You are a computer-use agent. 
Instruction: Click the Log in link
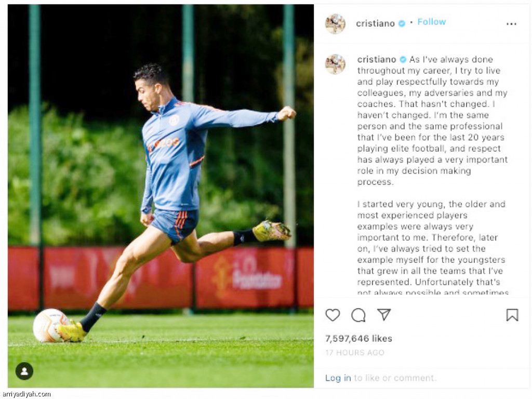pos(338,378)
